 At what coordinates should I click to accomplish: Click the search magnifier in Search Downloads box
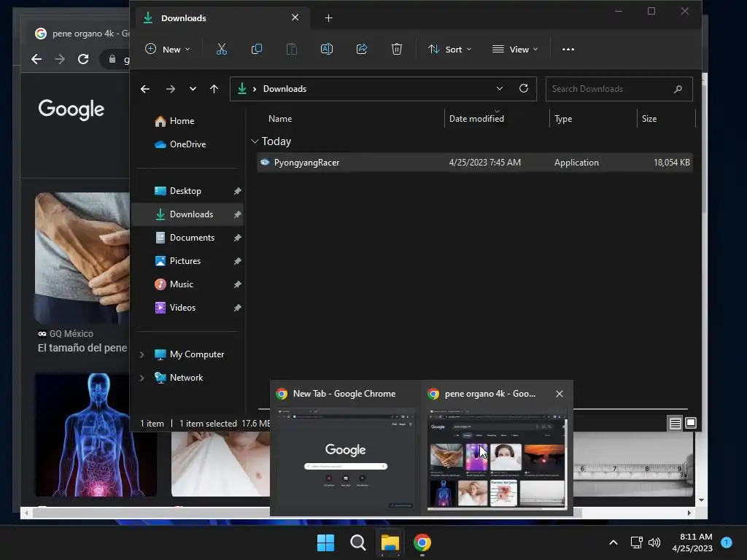tap(678, 89)
